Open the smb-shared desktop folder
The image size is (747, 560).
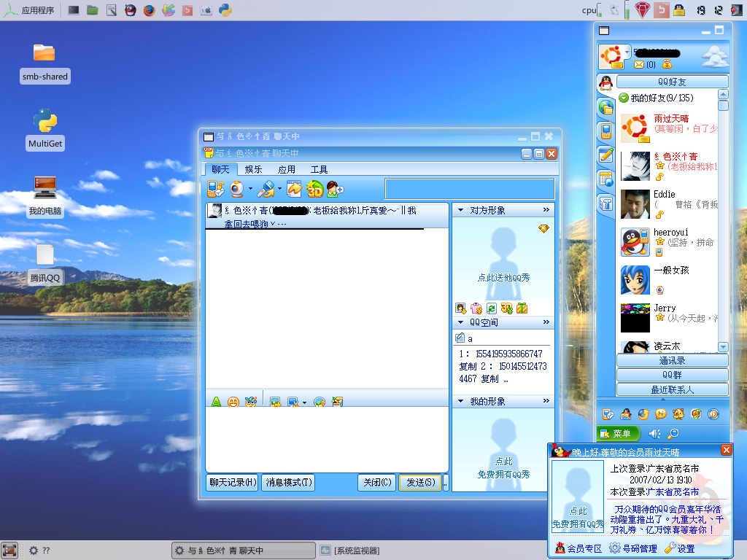[44, 64]
